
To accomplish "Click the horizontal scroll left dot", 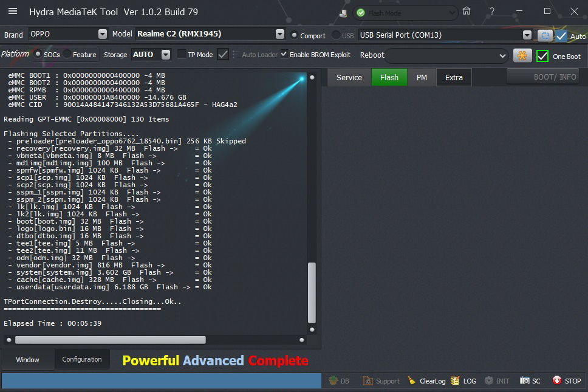I will pos(9,340).
